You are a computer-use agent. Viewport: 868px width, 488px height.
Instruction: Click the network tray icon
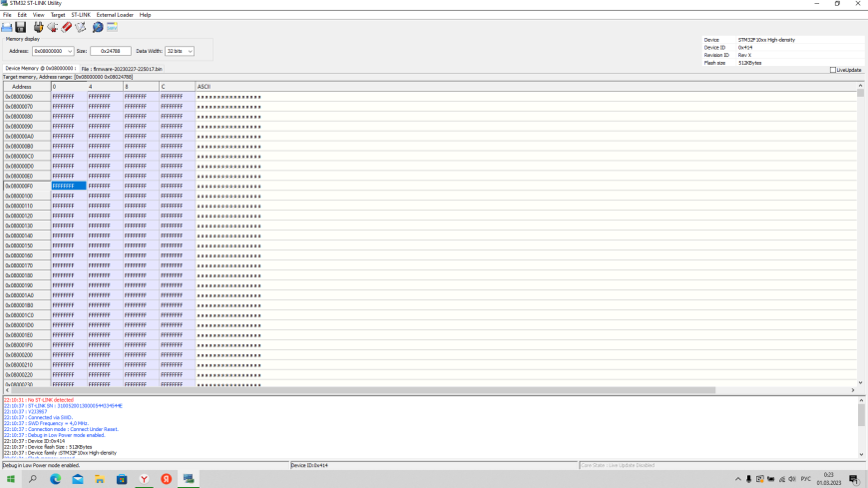(x=781, y=479)
